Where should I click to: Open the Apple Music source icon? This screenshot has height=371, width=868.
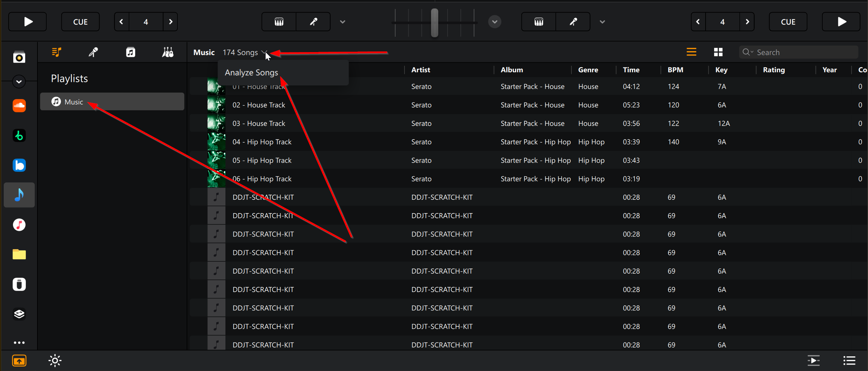(x=19, y=225)
